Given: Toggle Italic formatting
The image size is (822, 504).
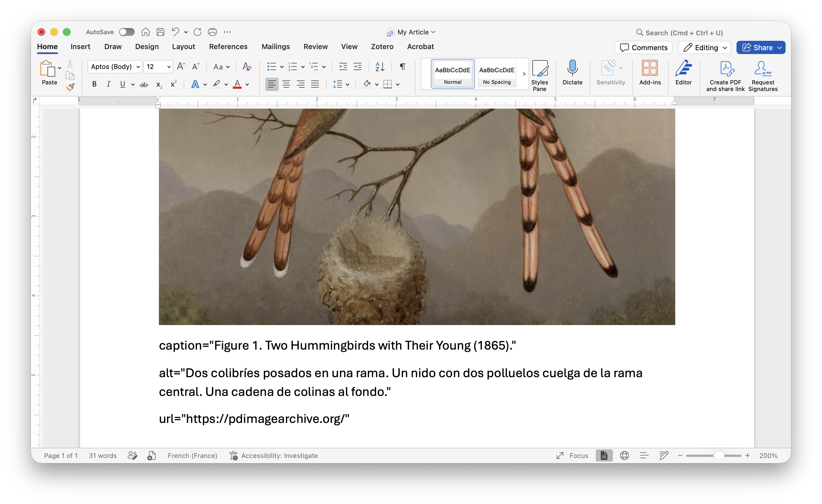Looking at the screenshot, I should [x=108, y=84].
